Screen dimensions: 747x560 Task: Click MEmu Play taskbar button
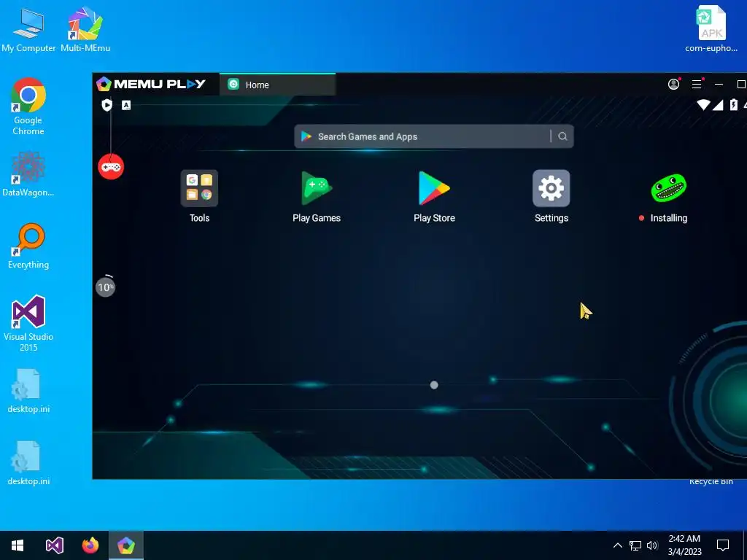pyautogui.click(x=126, y=545)
